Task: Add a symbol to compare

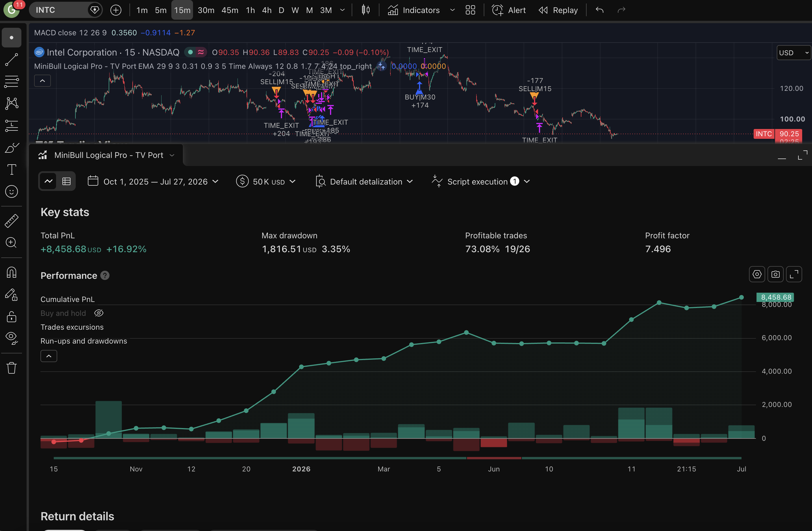Action: pos(116,10)
